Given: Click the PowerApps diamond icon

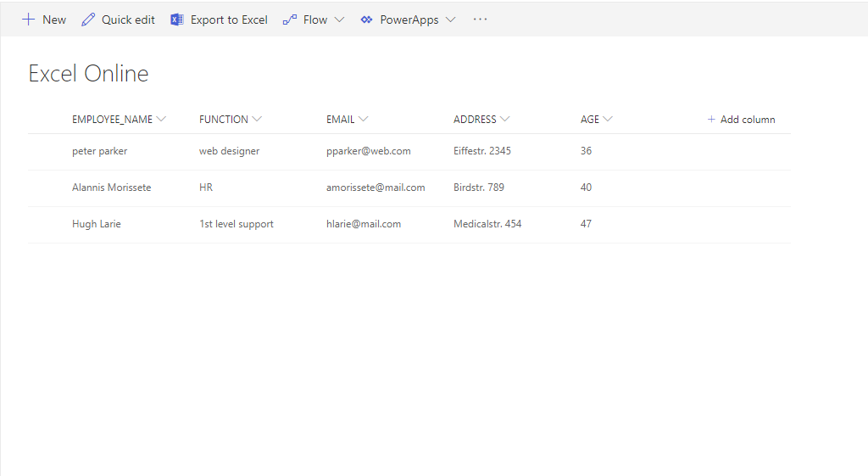Looking at the screenshot, I should (x=366, y=20).
